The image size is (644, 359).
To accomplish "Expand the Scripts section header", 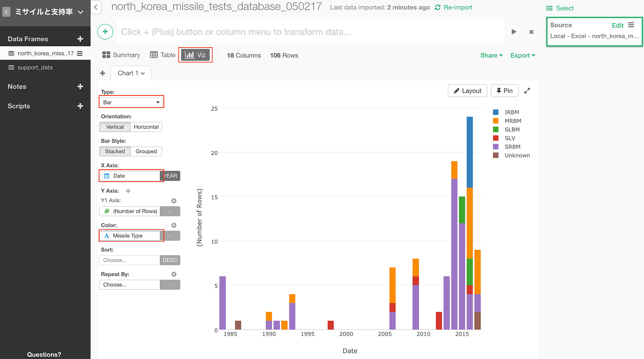I will [19, 106].
